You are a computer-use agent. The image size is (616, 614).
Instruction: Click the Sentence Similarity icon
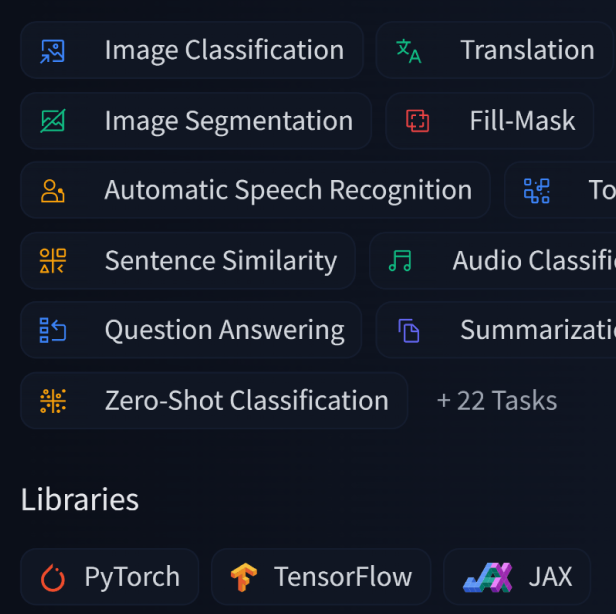[52, 261]
